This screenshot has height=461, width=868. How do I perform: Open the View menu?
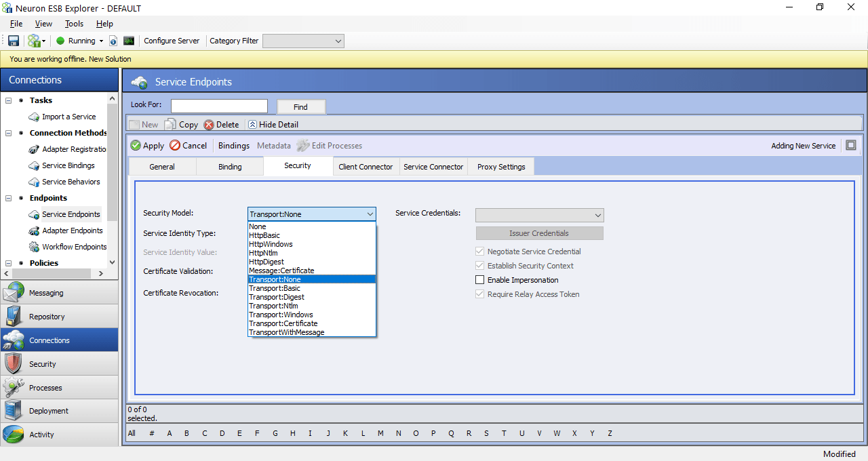[x=43, y=24]
